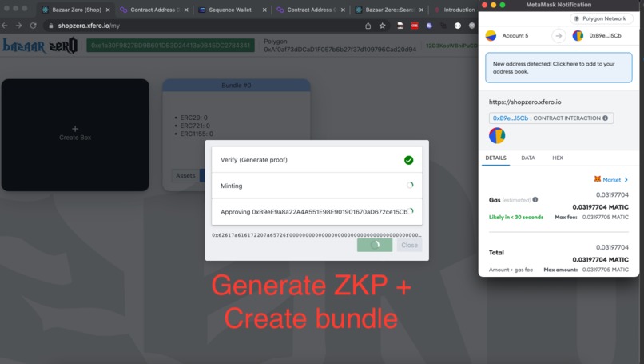Click the Bundle #0 header
Screen dimensions: 644x364
(x=237, y=85)
